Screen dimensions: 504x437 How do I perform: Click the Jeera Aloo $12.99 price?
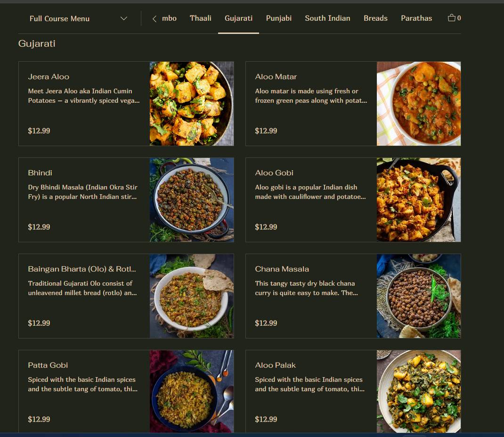click(x=39, y=131)
